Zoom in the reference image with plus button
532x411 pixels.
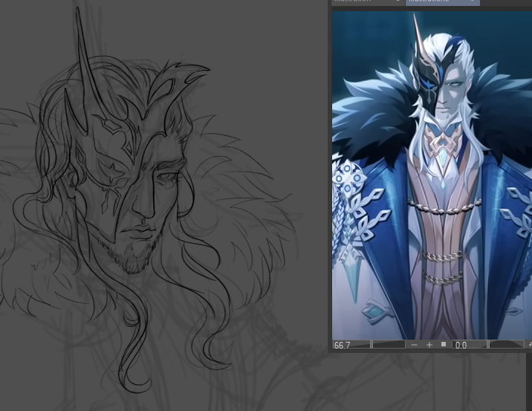429,345
